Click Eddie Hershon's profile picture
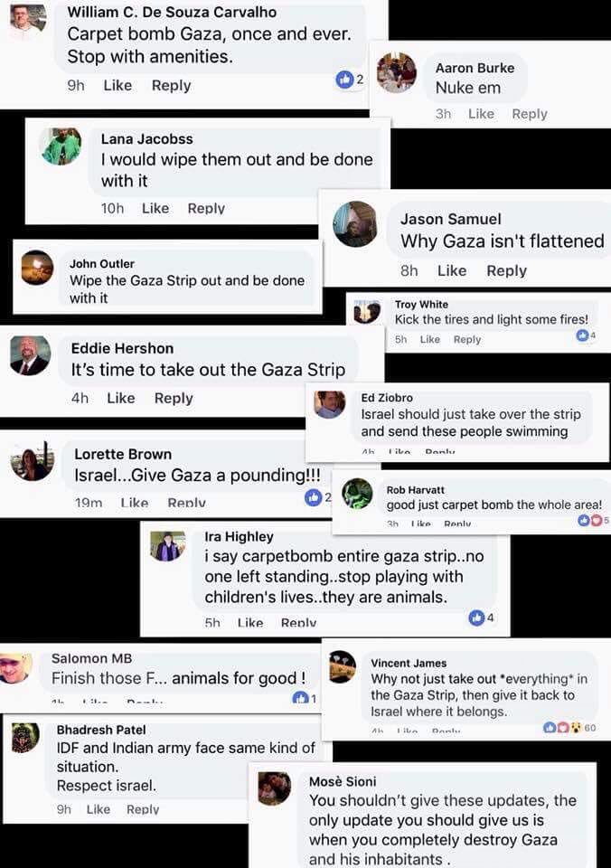611x868 pixels. 30,355
